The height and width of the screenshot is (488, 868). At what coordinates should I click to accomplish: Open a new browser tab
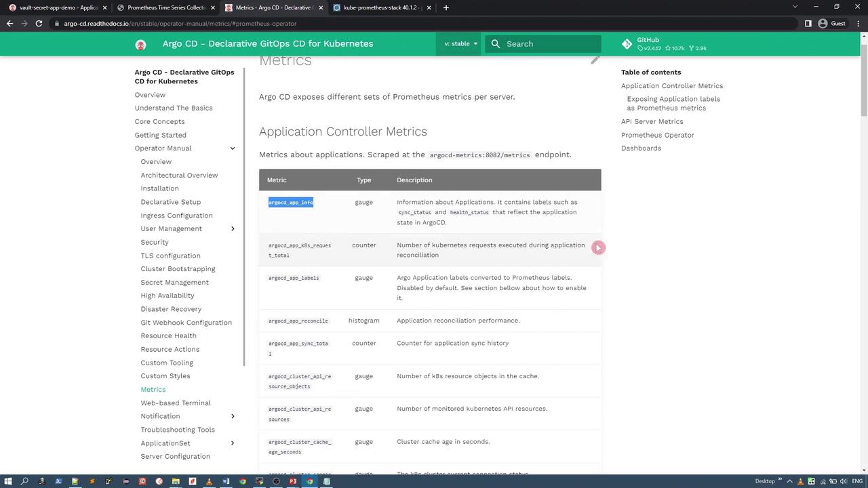[446, 7]
